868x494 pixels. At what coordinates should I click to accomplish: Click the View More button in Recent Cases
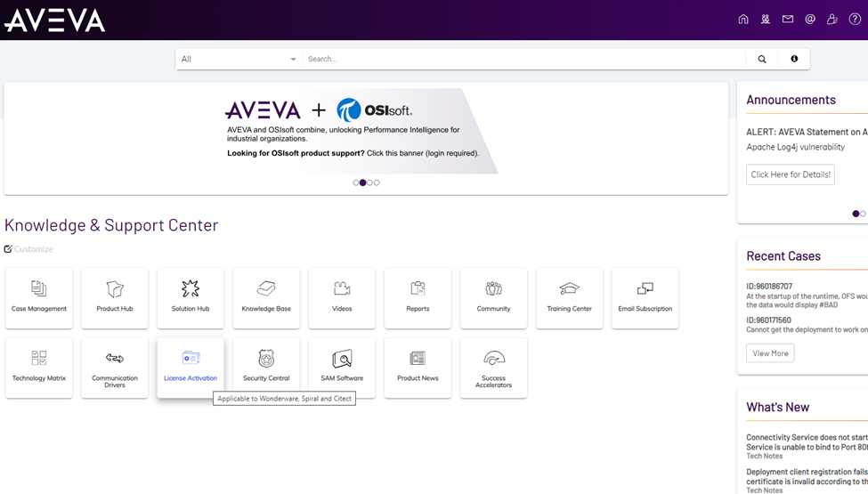(x=770, y=353)
